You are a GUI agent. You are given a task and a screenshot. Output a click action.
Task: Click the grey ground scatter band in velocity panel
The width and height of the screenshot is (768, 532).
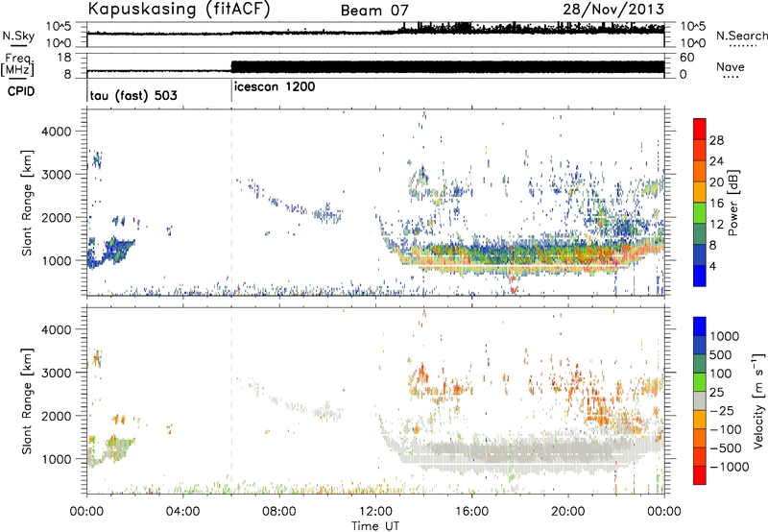519,453
